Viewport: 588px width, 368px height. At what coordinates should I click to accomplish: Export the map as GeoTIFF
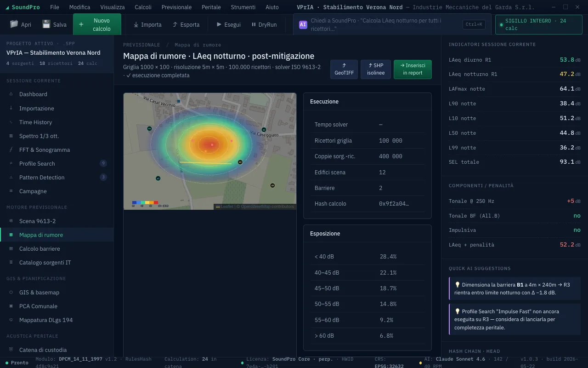tap(344, 69)
